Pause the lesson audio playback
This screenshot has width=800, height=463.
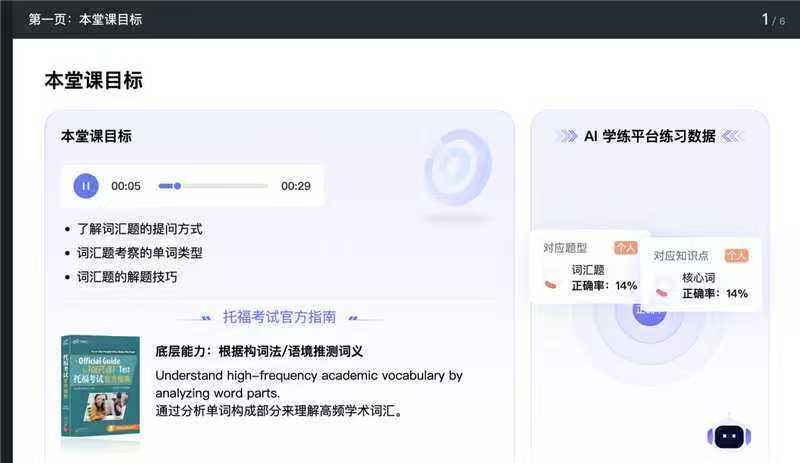point(86,185)
